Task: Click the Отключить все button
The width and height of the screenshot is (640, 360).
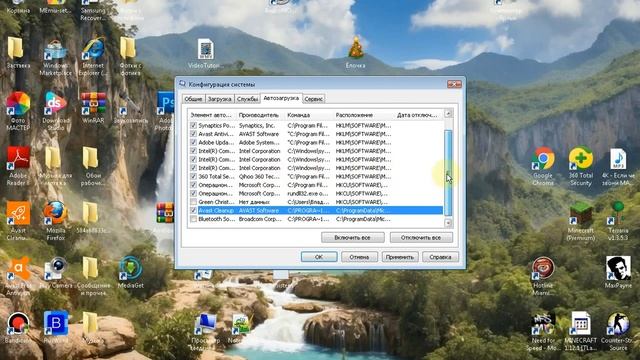Action: 421,238
